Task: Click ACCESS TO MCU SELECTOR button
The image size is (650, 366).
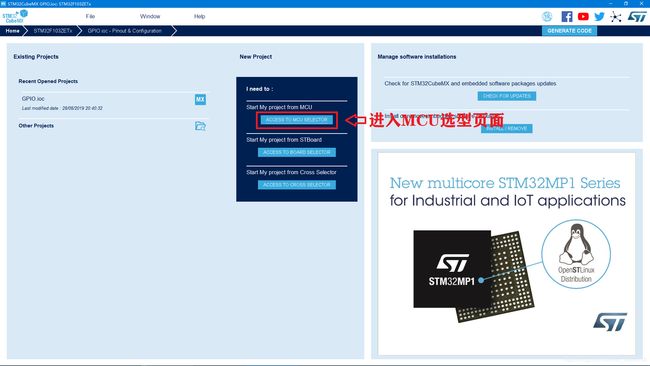Action: [x=296, y=120]
